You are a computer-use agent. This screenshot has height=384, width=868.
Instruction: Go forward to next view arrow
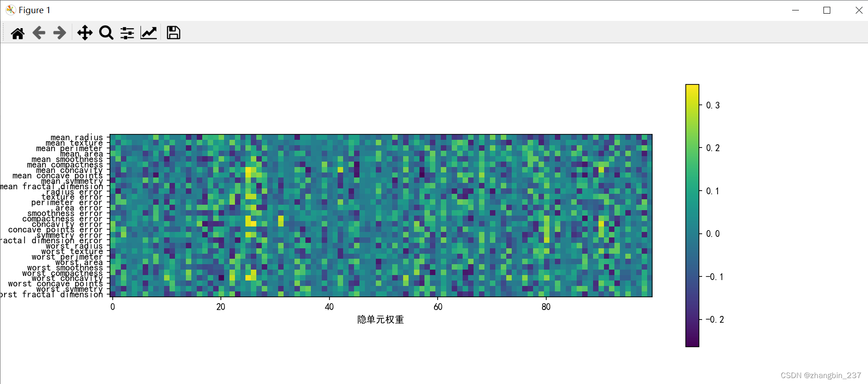click(x=60, y=33)
